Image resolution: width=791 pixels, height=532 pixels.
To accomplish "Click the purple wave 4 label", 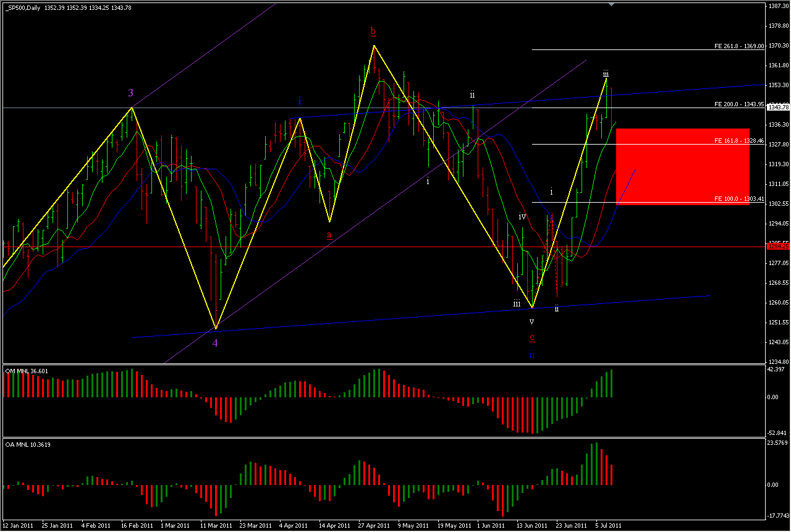I will [215, 344].
